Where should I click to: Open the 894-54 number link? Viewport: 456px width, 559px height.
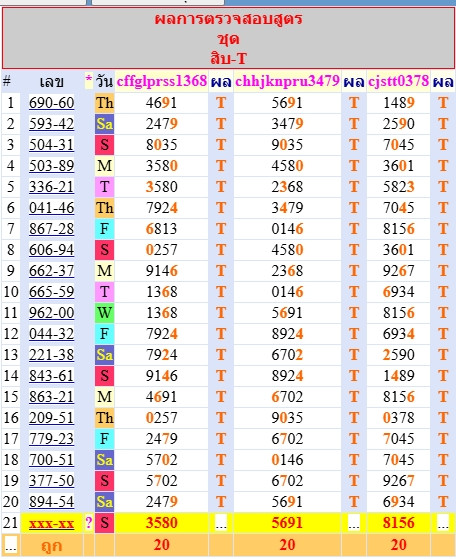pyautogui.click(x=52, y=502)
